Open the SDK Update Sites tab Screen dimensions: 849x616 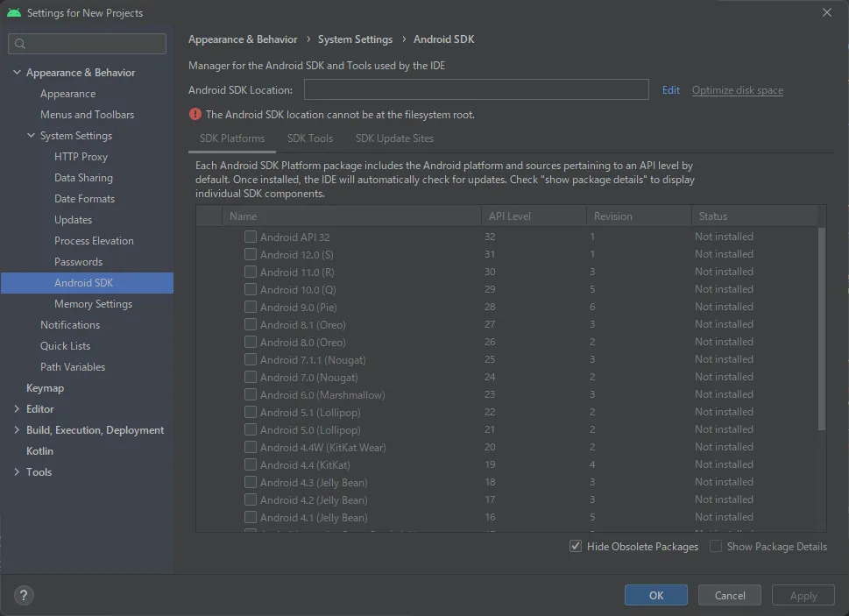pos(394,138)
